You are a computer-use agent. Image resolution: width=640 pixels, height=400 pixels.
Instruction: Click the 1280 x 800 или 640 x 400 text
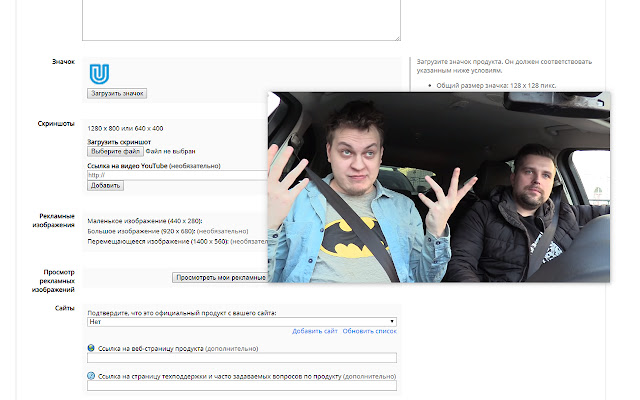(x=125, y=128)
